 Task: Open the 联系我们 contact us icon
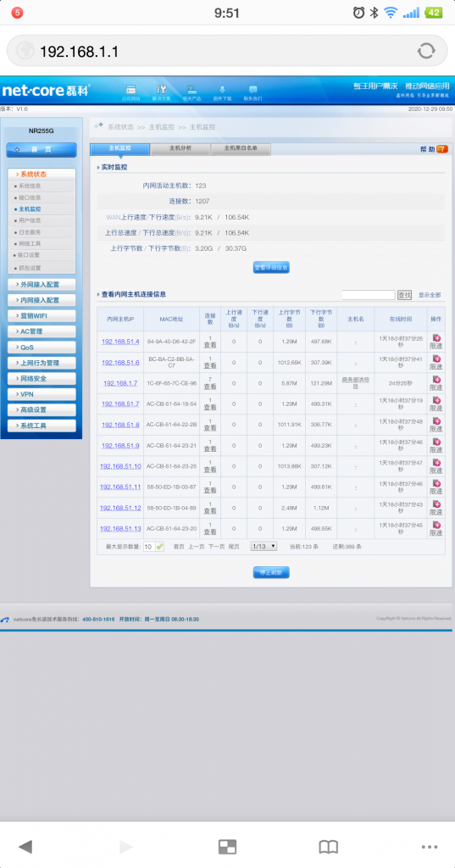pos(253,92)
